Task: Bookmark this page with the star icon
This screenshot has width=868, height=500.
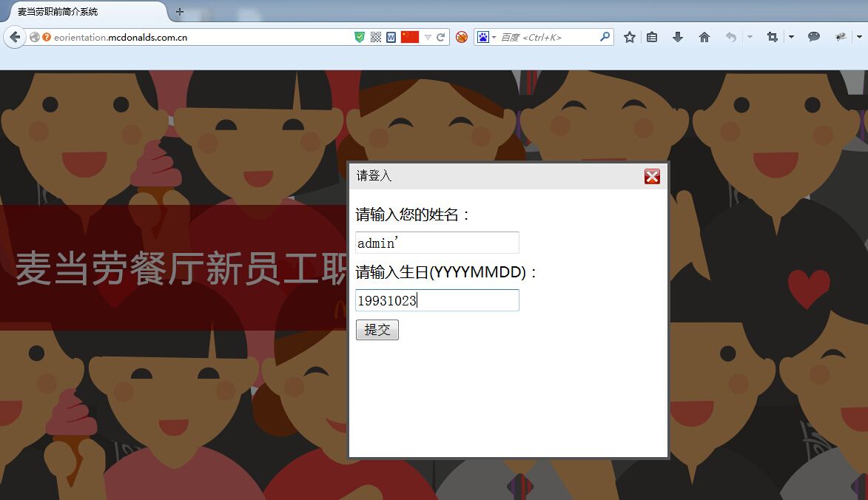Action: click(x=630, y=37)
